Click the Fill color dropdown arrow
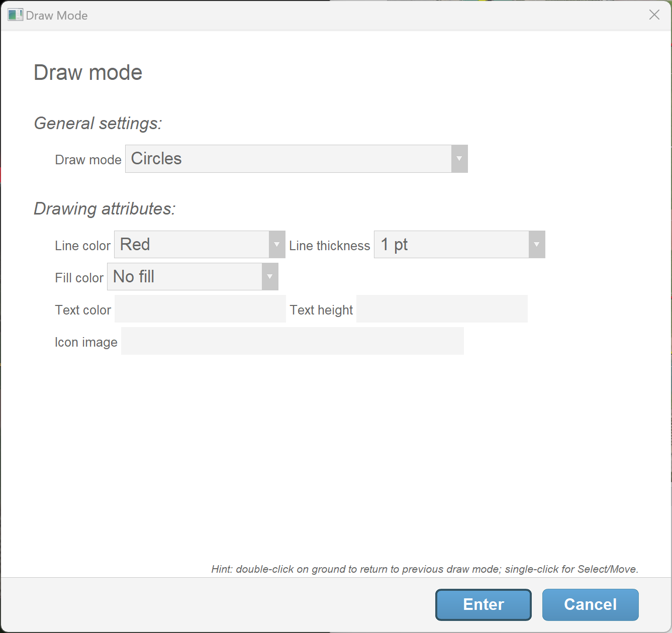 pos(270,277)
